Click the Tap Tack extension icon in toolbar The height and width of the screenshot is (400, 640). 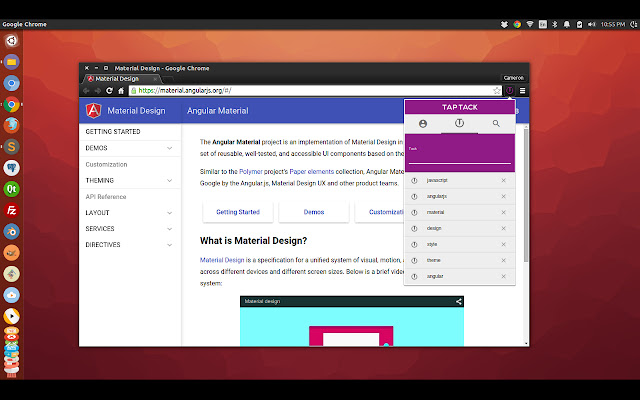[x=509, y=91]
